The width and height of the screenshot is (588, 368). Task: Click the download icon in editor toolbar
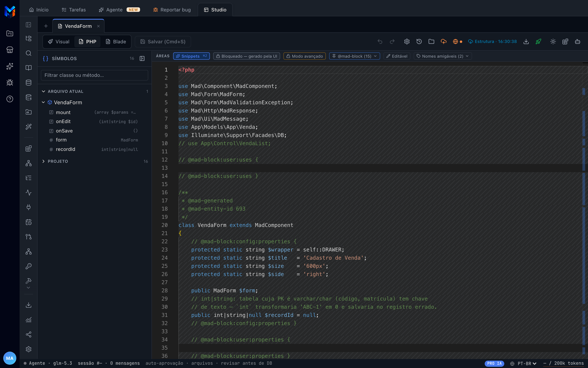point(526,42)
